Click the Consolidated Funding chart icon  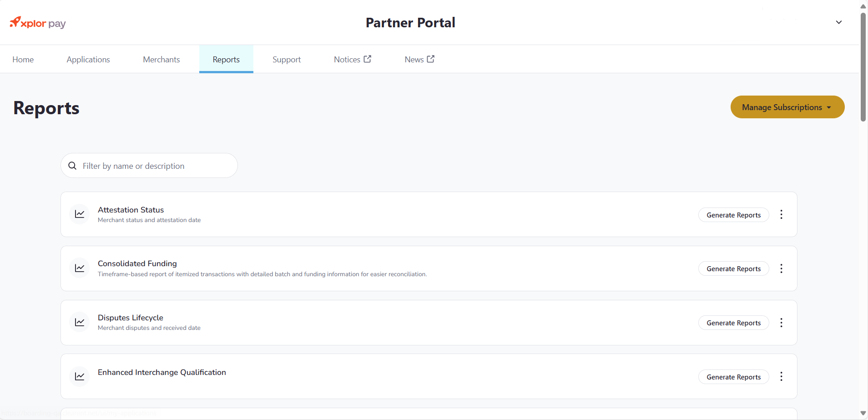coord(80,268)
